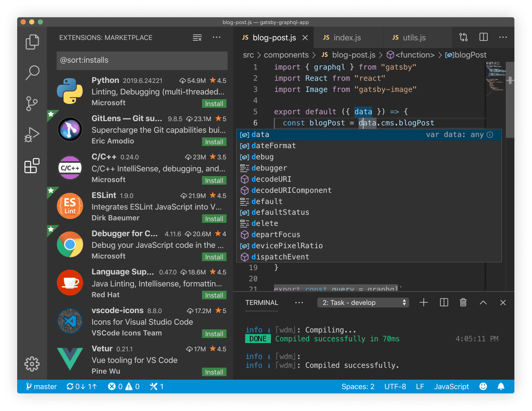Choose dateFormat from suggestions

pos(369,146)
